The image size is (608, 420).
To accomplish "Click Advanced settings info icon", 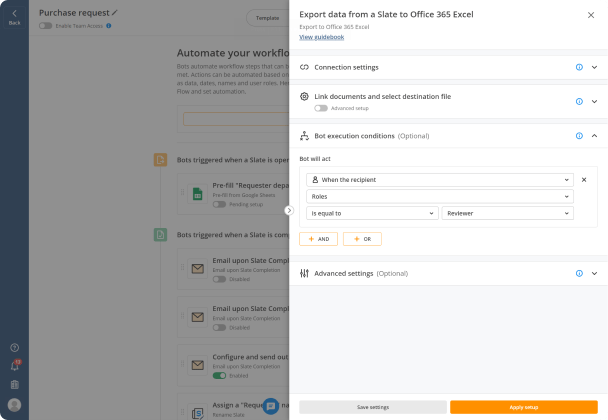I will point(579,273).
